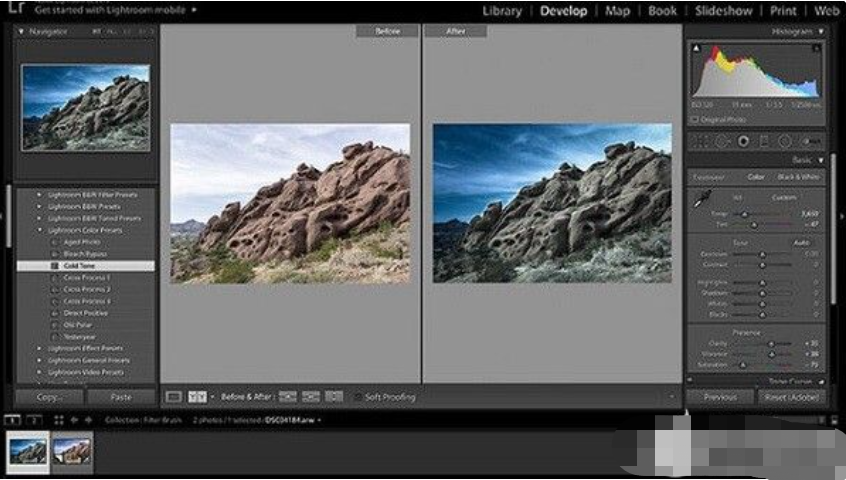The height and width of the screenshot is (480, 846).
Task: Click the Copy... button
Action: [x=48, y=397]
